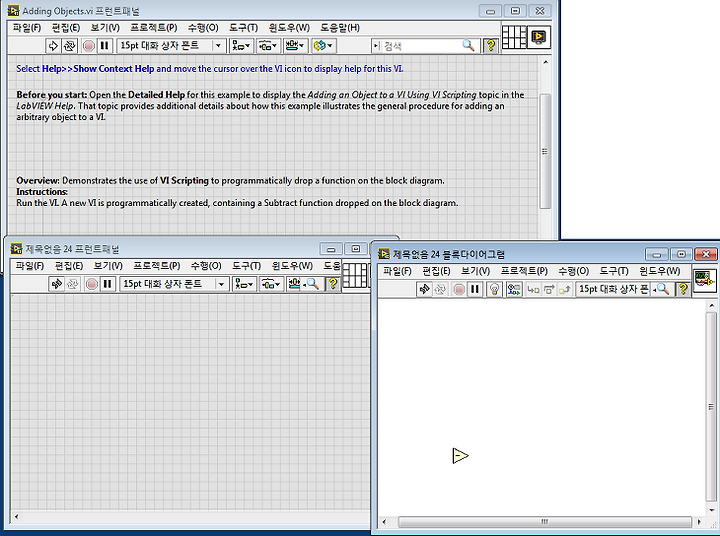Click Step Into button in block diagram

(533, 289)
